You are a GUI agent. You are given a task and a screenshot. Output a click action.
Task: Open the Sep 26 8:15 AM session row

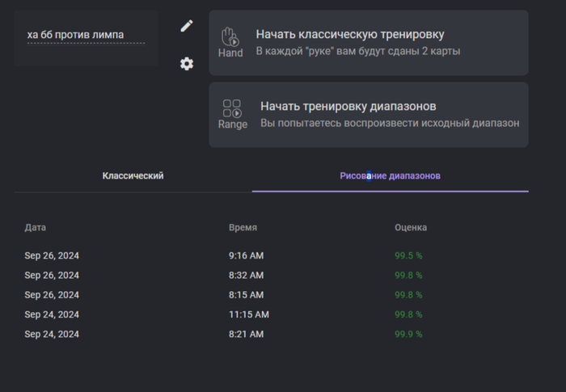(x=272, y=295)
